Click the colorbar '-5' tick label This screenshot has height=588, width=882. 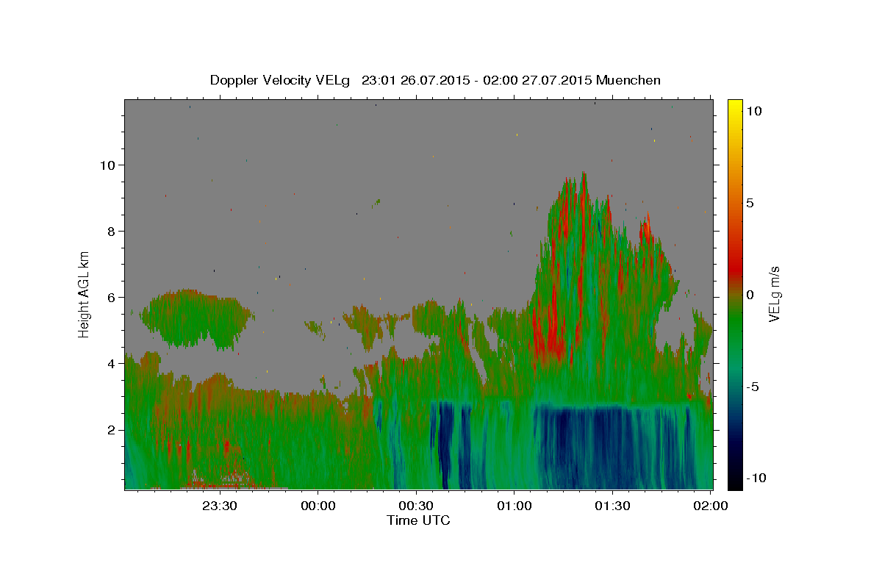point(755,387)
